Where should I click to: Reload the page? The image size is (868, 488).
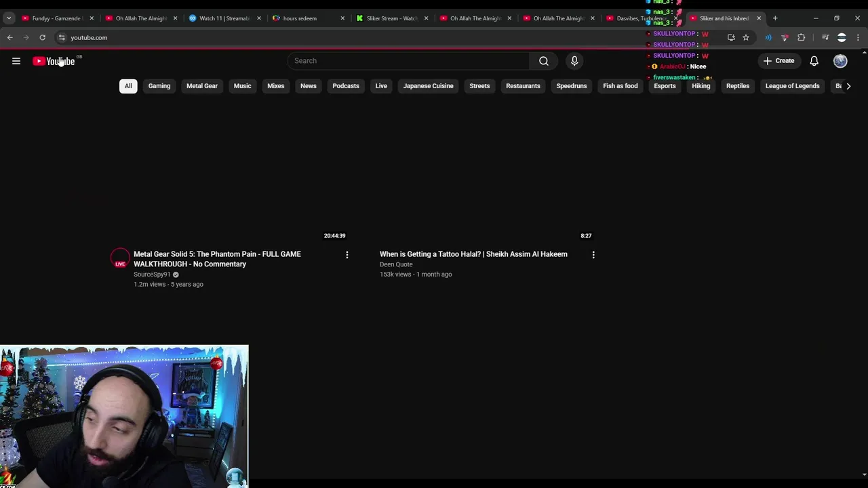pos(42,37)
